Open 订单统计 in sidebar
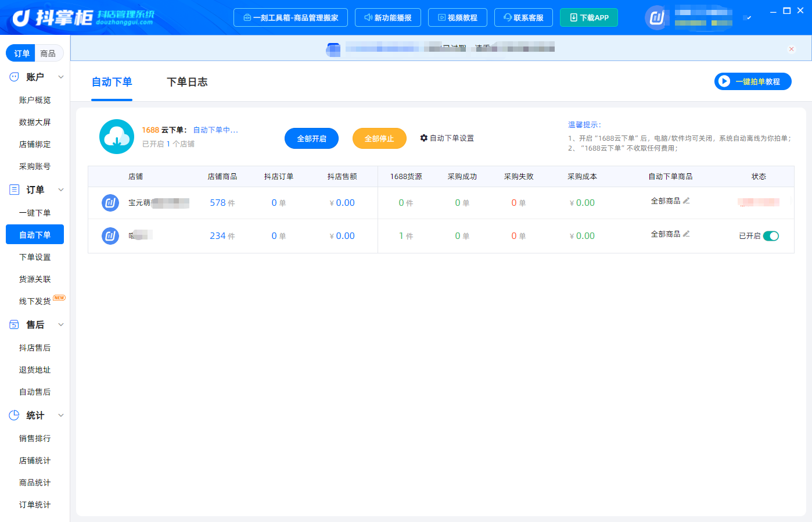Image resolution: width=812 pixels, height=522 pixels. pyautogui.click(x=35, y=505)
